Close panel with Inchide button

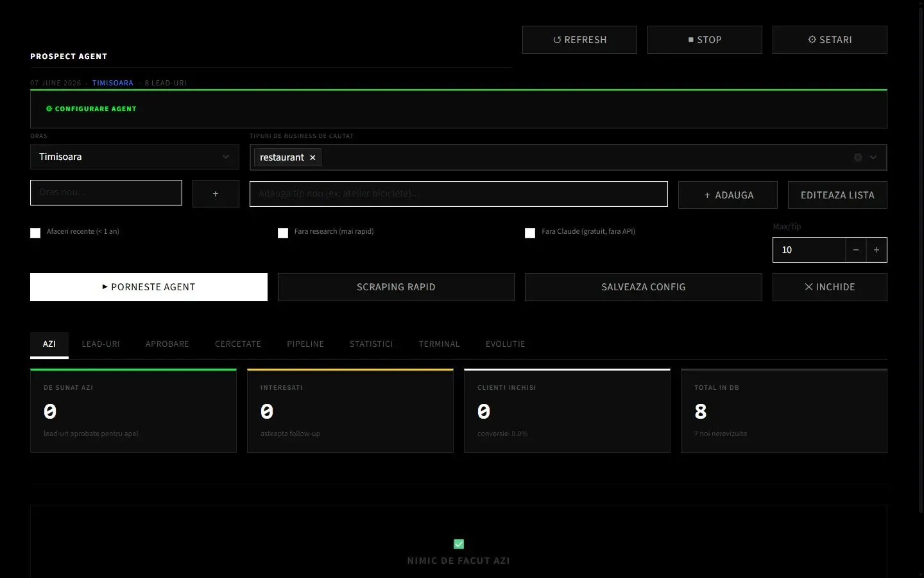(x=830, y=287)
